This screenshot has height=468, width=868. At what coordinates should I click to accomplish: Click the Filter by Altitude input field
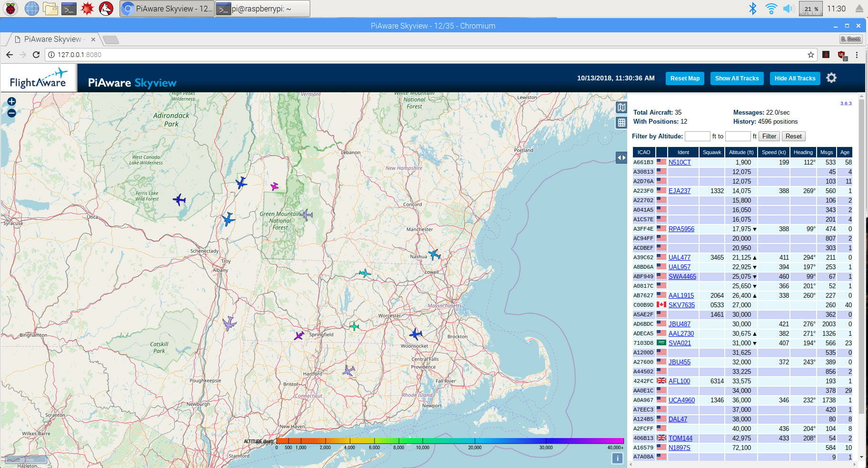point(697,136)
